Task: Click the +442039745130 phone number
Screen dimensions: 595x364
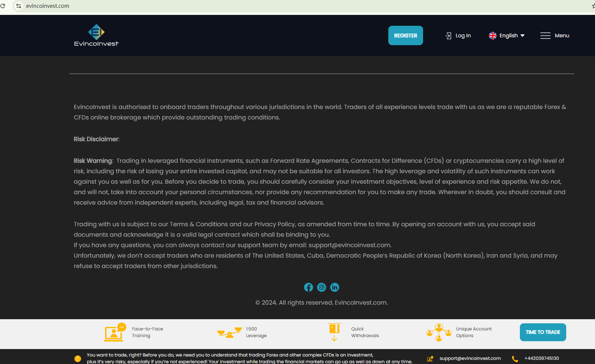Action: point(542,358)
